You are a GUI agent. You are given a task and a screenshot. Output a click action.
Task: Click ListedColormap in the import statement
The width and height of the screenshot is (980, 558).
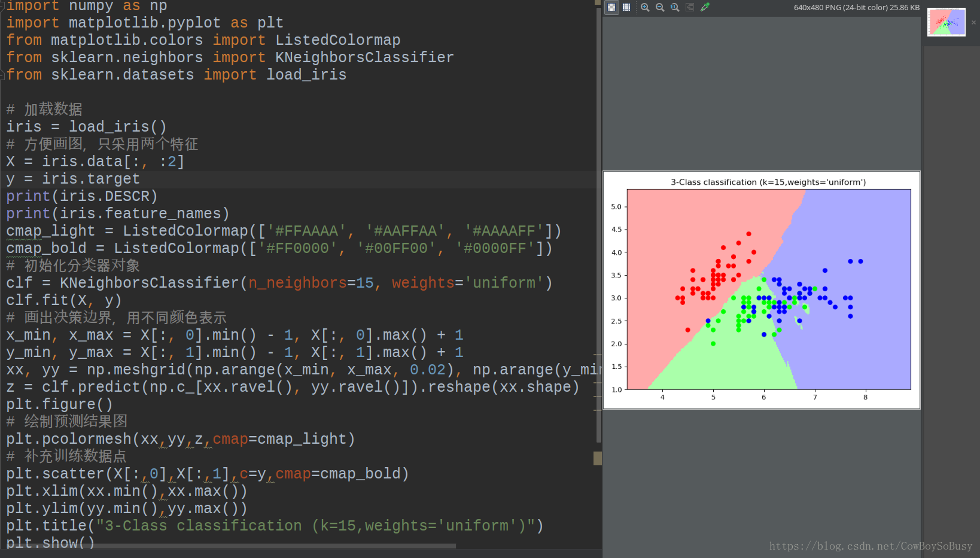click(x=337, y=40)
